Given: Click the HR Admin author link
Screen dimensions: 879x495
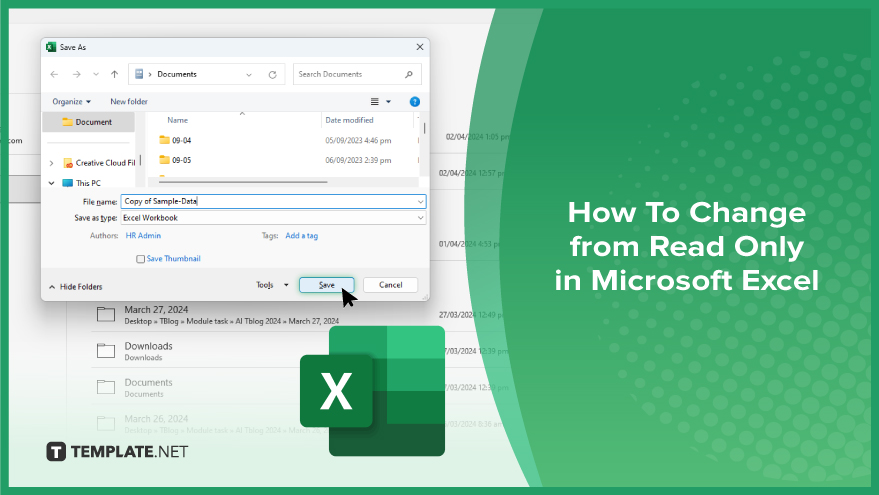Looking at the screenshot, I should [143, 235].
